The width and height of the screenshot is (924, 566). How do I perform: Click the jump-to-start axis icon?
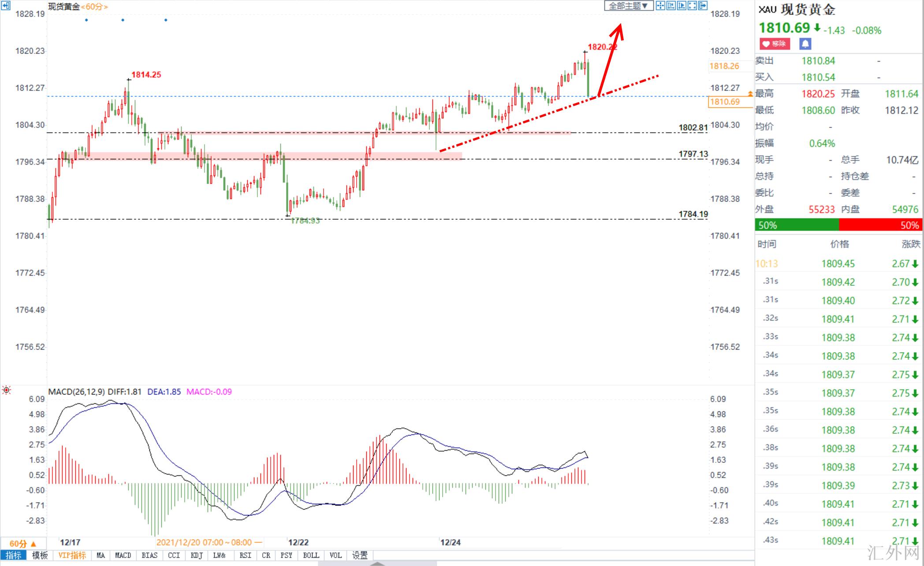point(671,5)
